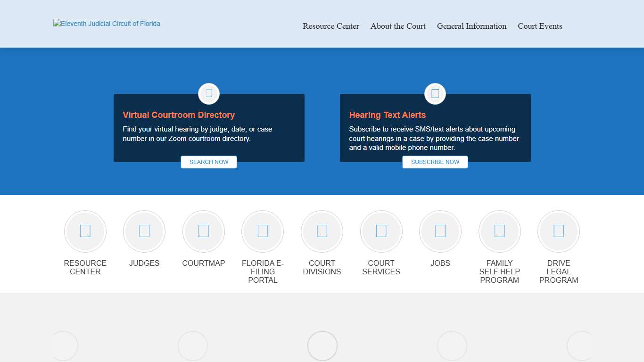Open the Family Self Help Program icon
The image size is (644, 362).
[x=499, y=231]
